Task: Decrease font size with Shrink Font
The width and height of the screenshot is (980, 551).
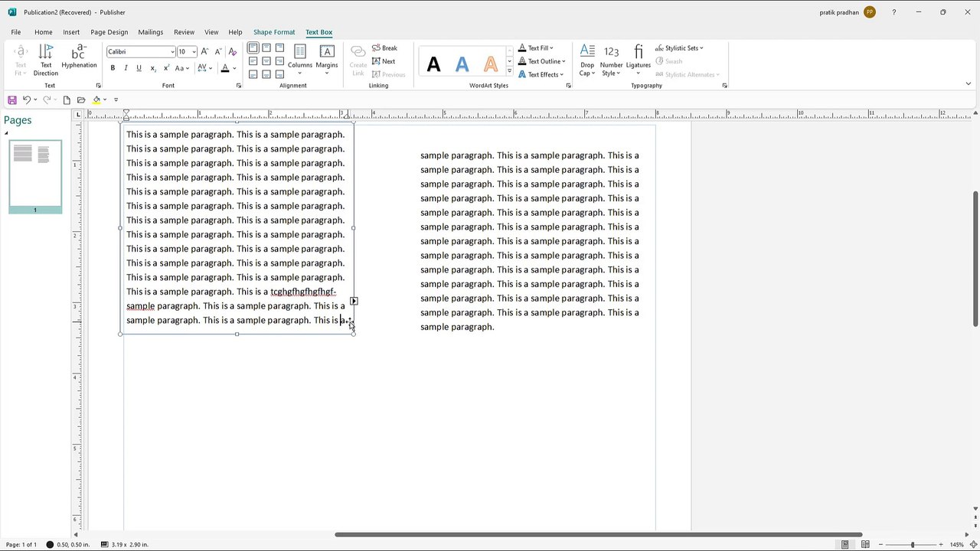Action: click(218, 51)
